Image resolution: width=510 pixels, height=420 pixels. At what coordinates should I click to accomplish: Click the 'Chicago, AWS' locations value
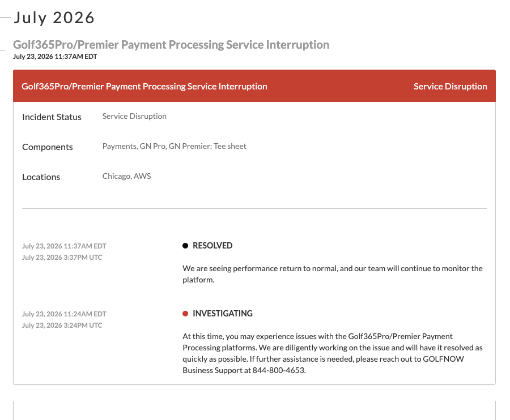point(126,176)
